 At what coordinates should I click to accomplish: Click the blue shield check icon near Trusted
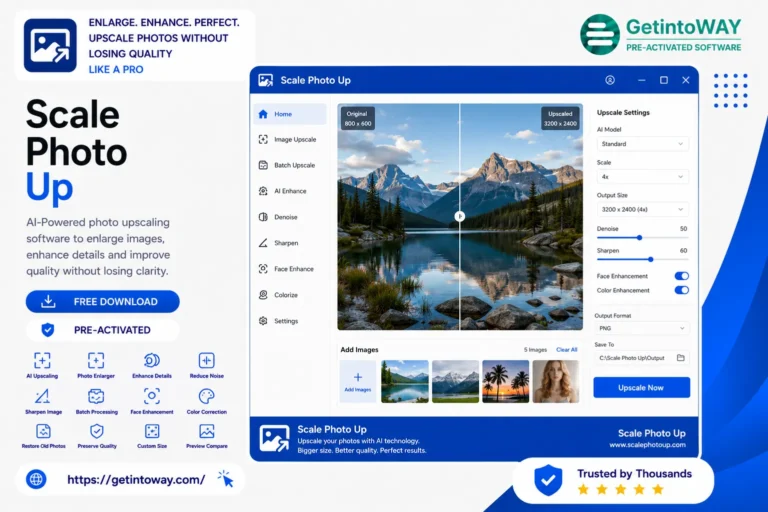pos(548,480)
